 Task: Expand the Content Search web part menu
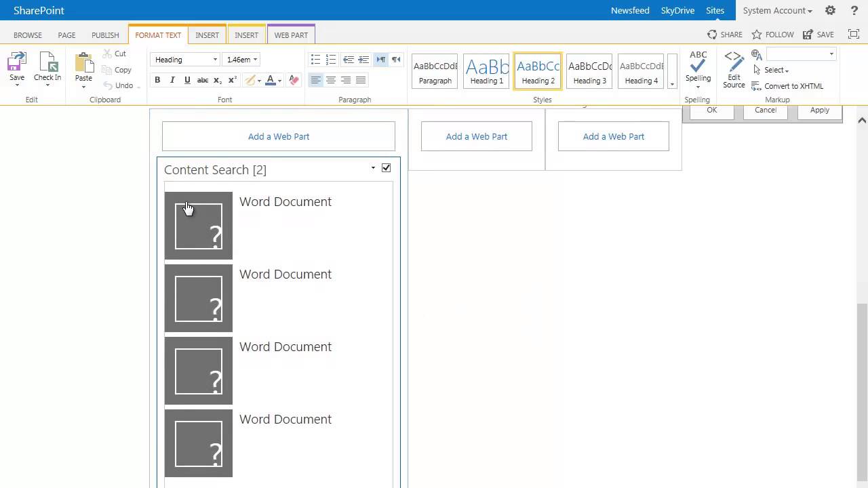373,168
